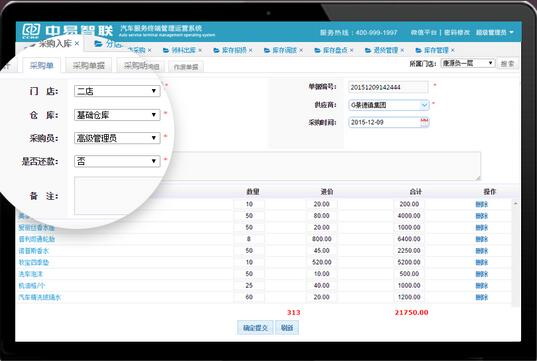Image resolution: width=537 pixels, height=361 pixels.
Task: Close the 库存盘点 tab
Action: pyautogui.click(x=352, y=50)
